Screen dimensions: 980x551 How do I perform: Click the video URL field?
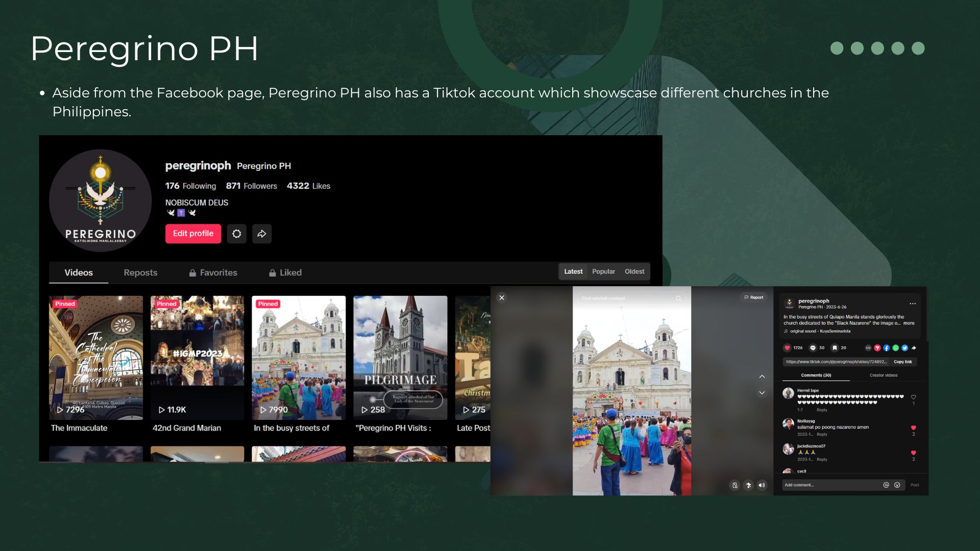click(836, 362)
